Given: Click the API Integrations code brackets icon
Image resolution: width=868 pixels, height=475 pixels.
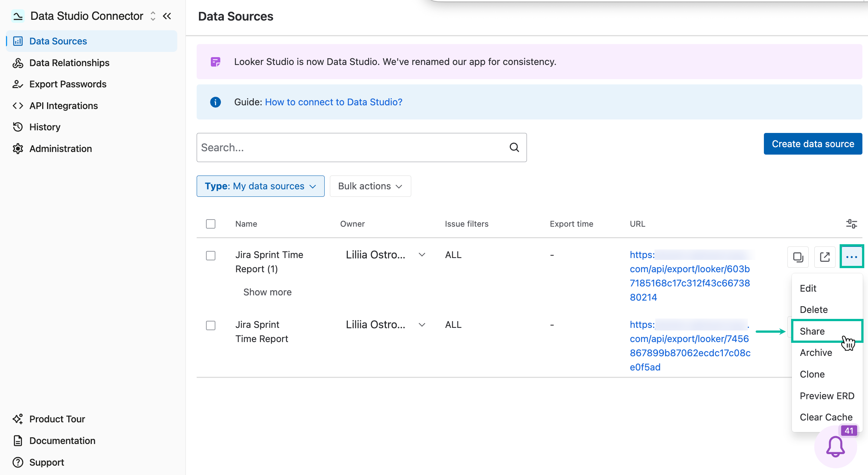Looking at the screenshot, I should click(x=18, y=106).
